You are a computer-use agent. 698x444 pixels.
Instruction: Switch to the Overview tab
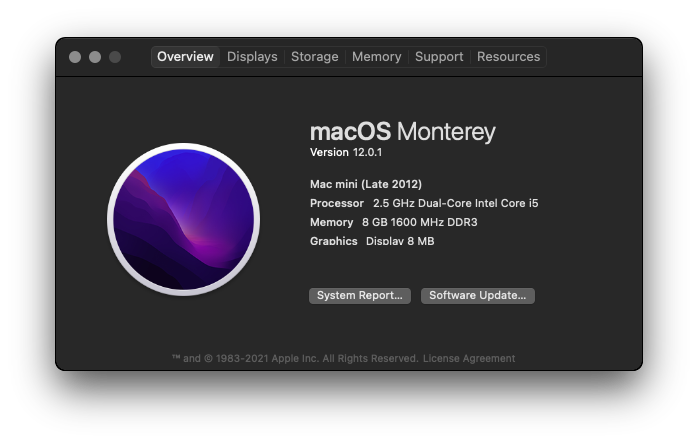tap(185, 57)
